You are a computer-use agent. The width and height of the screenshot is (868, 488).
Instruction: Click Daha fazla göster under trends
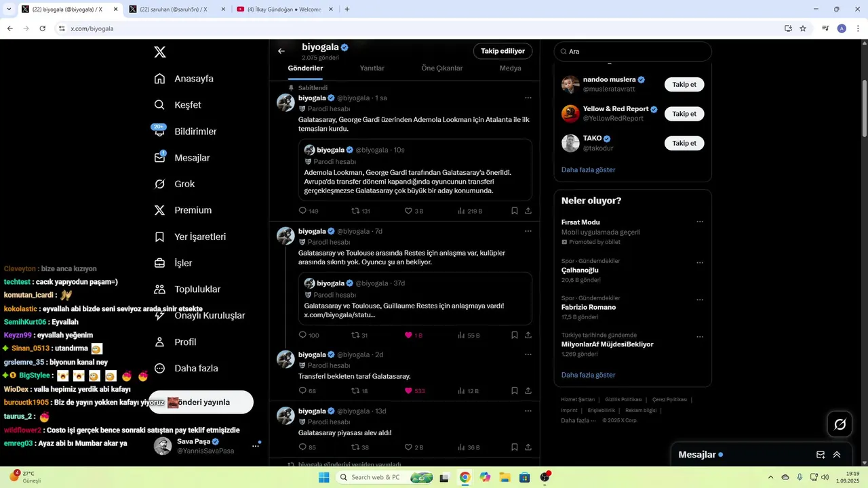[x=589, y=375]
